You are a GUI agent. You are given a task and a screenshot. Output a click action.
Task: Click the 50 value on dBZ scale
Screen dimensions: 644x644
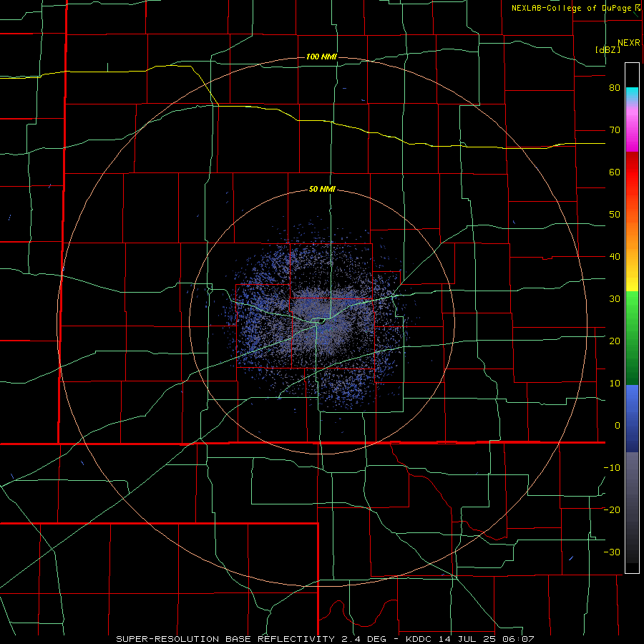pyautogui.click(x=615, y=215)
